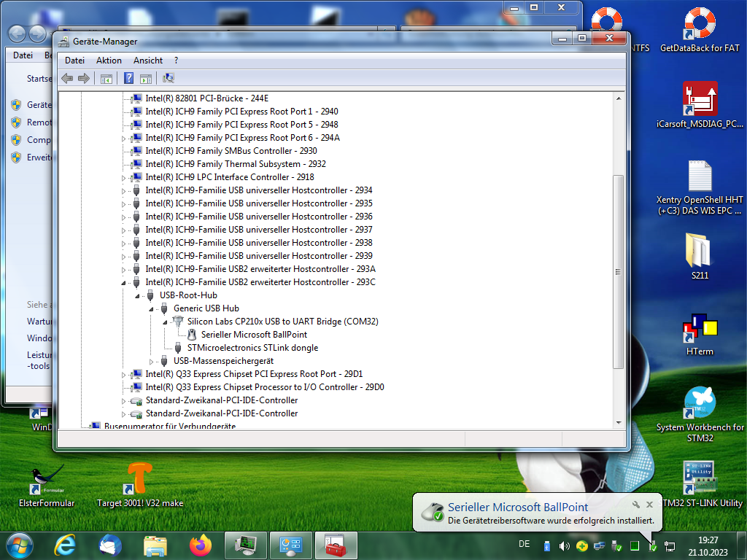This screenshot has width=747, height=560.
Task: Open Thunderbird from the taskbar
Action: pyautogui.click(x=110, y=545)
